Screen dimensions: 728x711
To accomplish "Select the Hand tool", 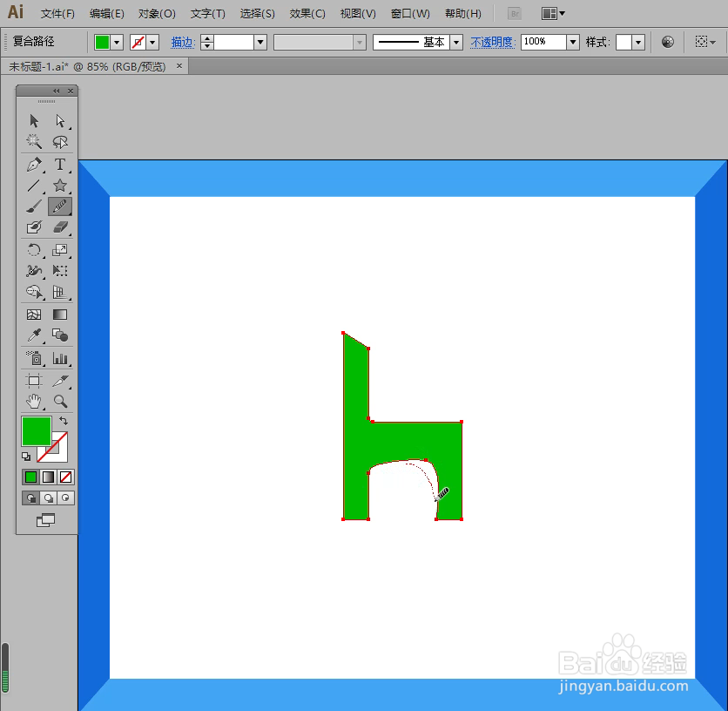I will 34,402.
